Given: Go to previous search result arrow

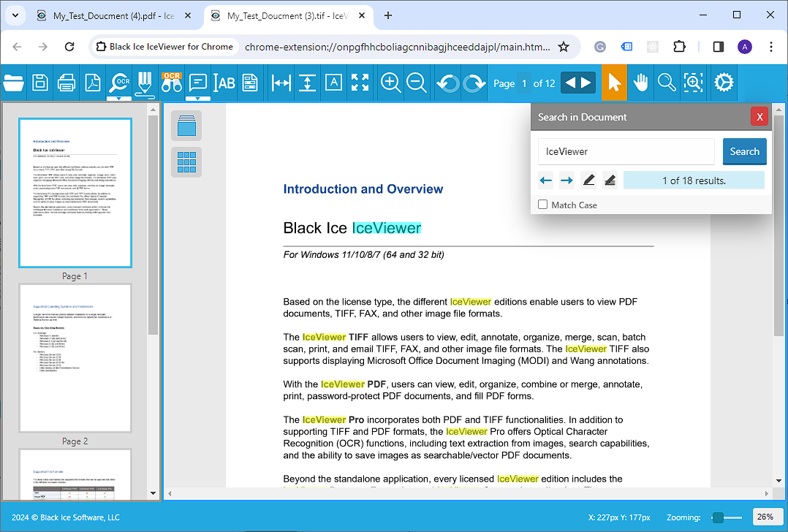Looking at the screenshot, I should tap(546, 180).
